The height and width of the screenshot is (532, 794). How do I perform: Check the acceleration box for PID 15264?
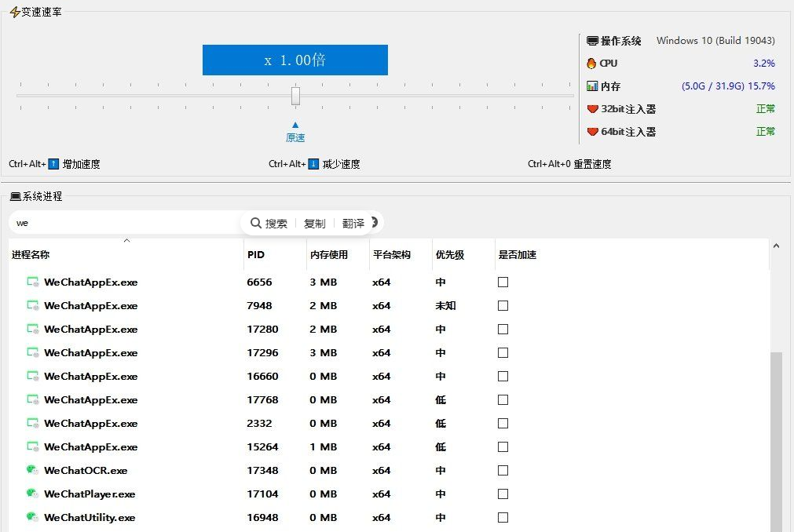coord(503,446)
